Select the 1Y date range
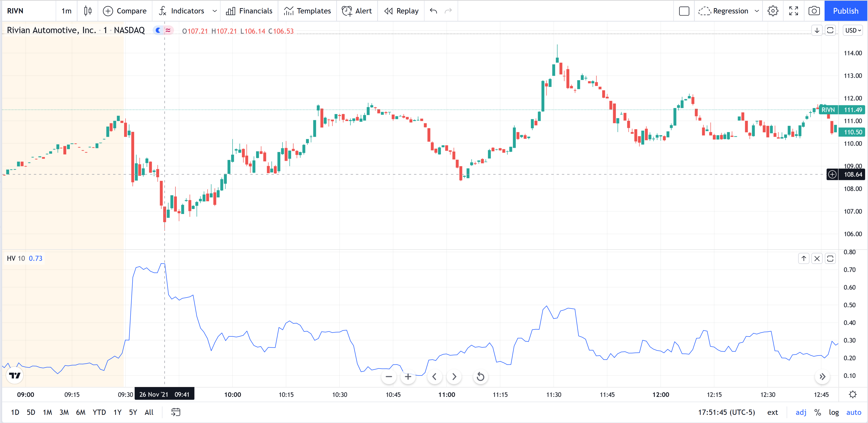This screenshot has height=423, width=868. (117, 412)
